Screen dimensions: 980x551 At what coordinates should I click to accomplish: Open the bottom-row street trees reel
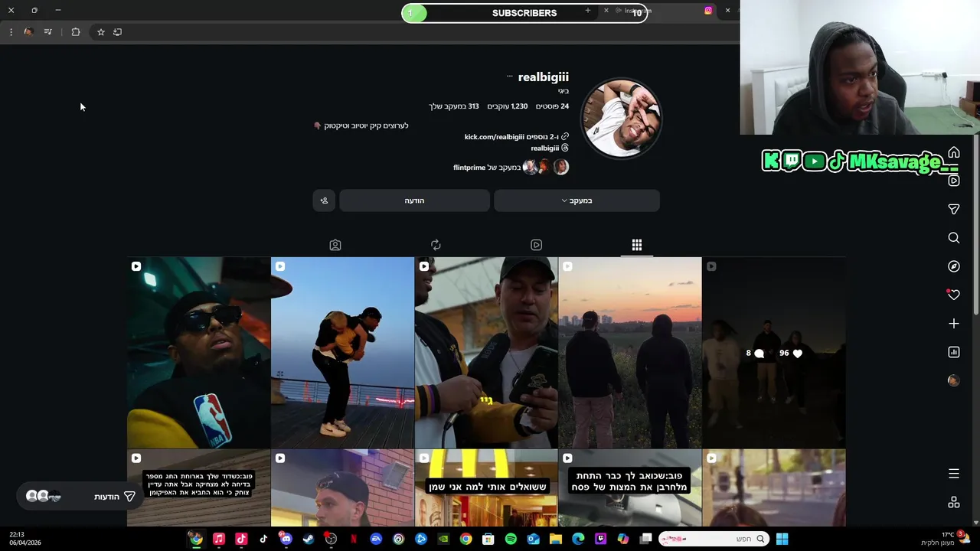pos(774,487)
